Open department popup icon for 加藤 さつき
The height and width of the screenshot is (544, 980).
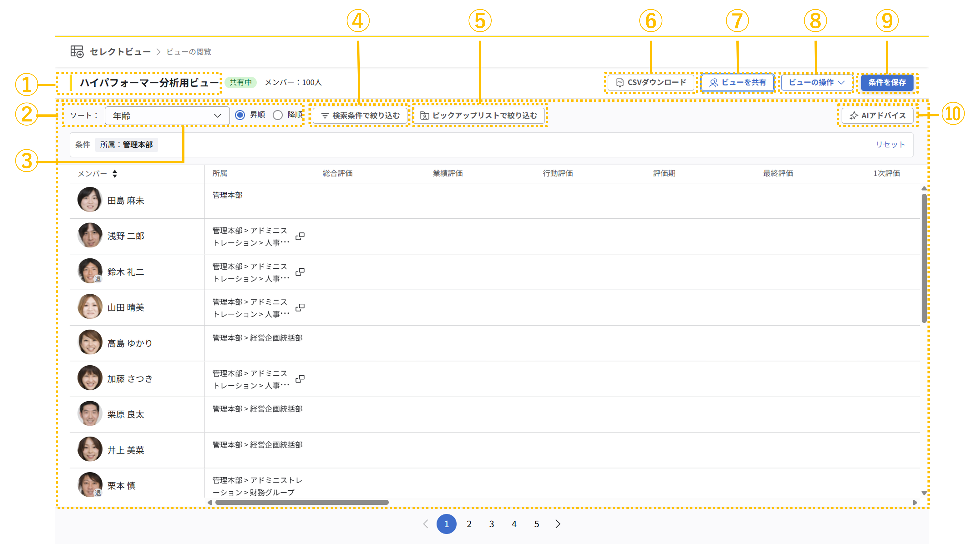pyautogui.click(x=300, y=379)
